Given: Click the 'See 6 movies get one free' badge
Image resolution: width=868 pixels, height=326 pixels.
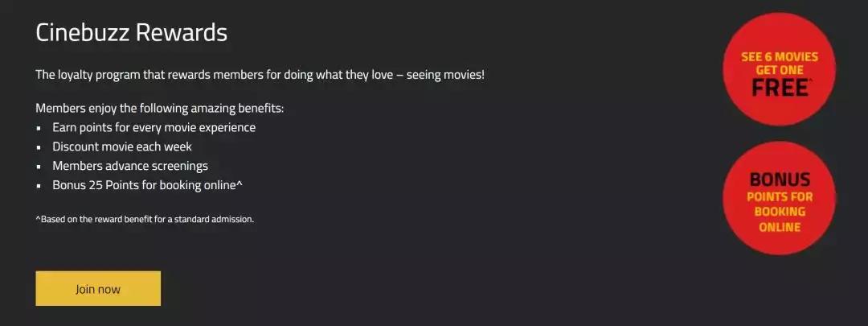Looking at the screenshot, I should pyautogui.click(x=779, y=69).
